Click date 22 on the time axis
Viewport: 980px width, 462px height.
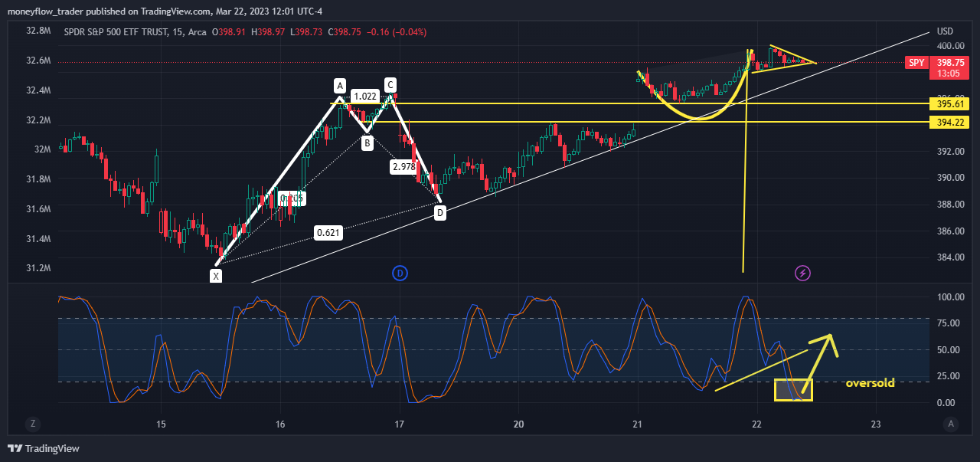756,424
